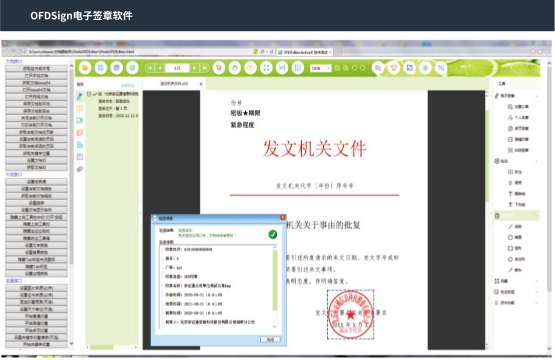This screenshot has height=360, width=555.
Task: Collapse the highlighted shapes section in tools panel
Action: coord(536,216)
